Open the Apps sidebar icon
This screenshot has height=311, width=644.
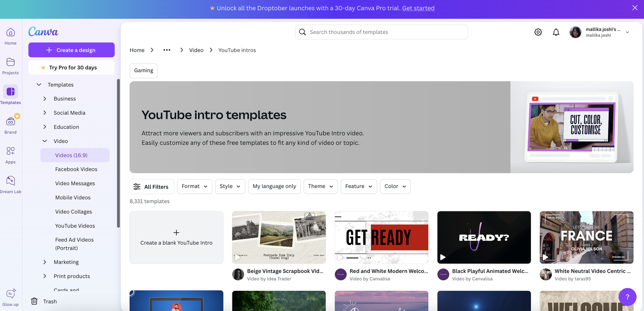pos(11,151)
